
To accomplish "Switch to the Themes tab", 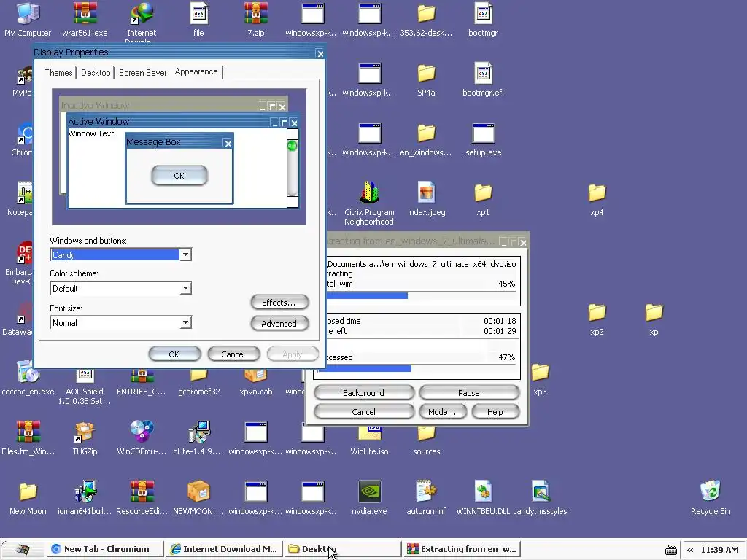I will (x=58, y=72).
